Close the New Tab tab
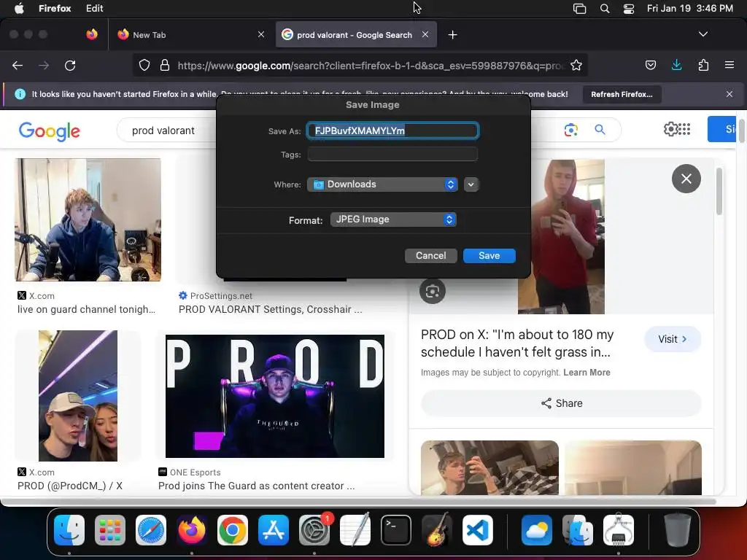The width and height of the screenshot is (747, 560). coord(261,34)
